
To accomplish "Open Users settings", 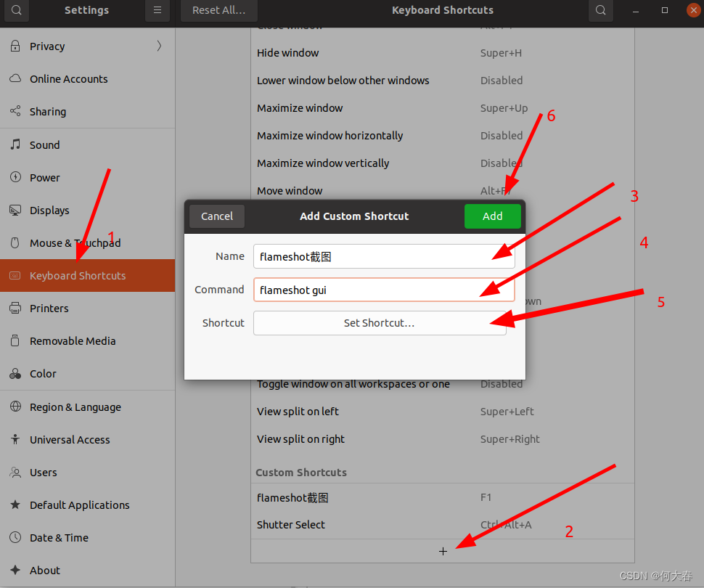I will pyautogui.click(x=88, y=473).
